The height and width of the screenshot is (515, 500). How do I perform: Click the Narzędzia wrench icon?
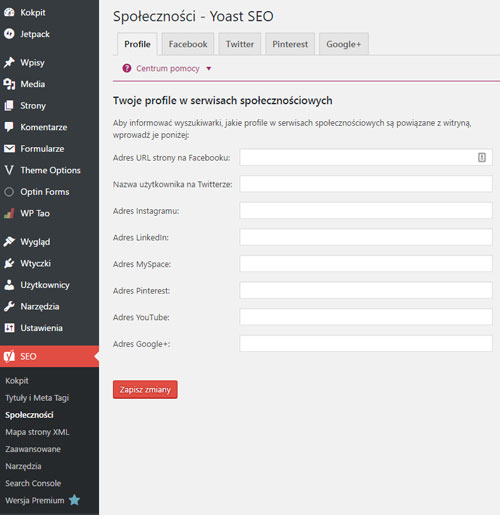pyautogui.click(x=9, y=306)
